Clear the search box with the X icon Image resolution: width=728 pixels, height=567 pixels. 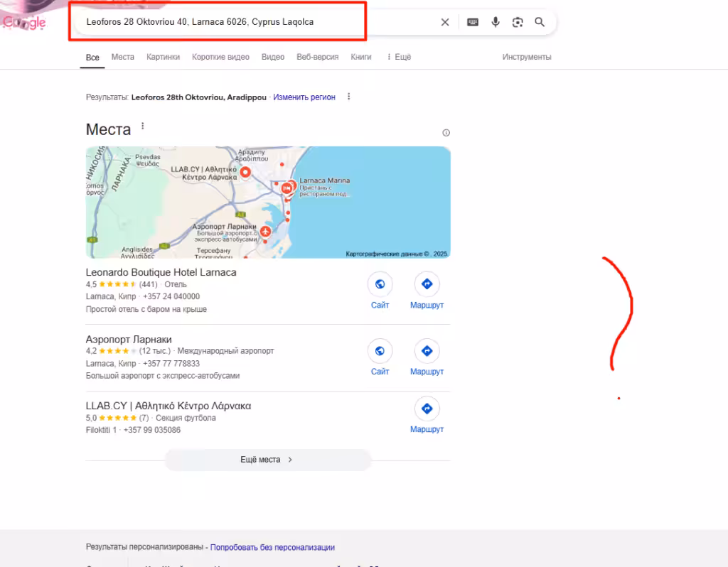445,22
